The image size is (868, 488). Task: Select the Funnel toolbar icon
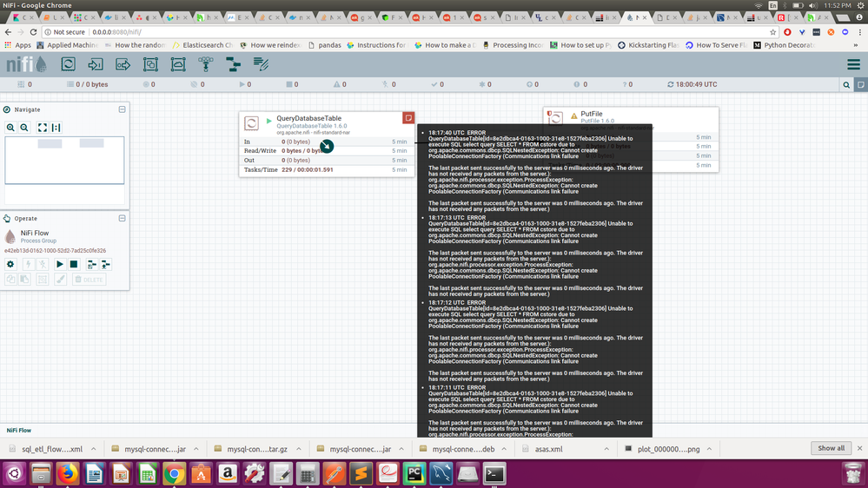206,64
